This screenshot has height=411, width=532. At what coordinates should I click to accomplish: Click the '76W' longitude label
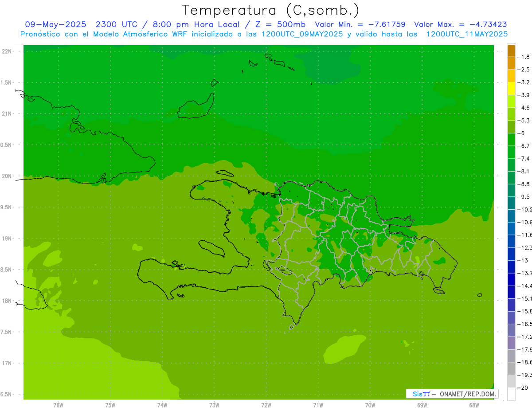tap(58, 405)
